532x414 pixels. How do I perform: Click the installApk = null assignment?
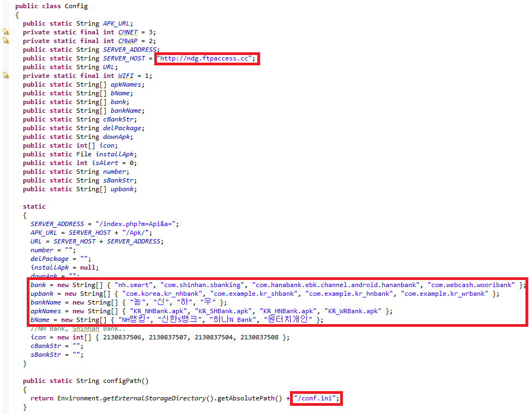pyautogui.click(x=64, y=267)
